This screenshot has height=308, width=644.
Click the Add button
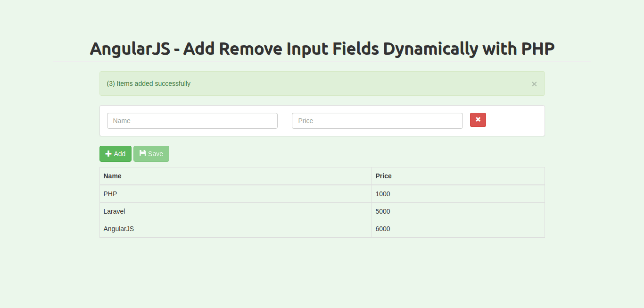(x=115, y=153)
